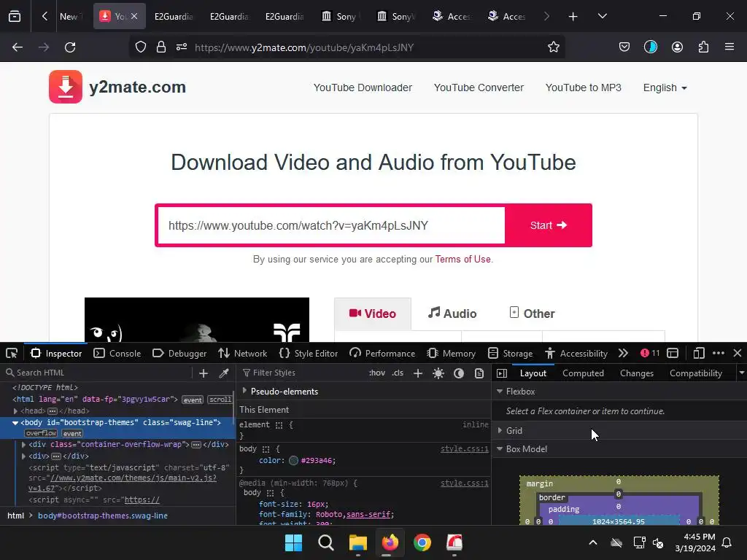Save page to Pocket

tap(624, 47)
